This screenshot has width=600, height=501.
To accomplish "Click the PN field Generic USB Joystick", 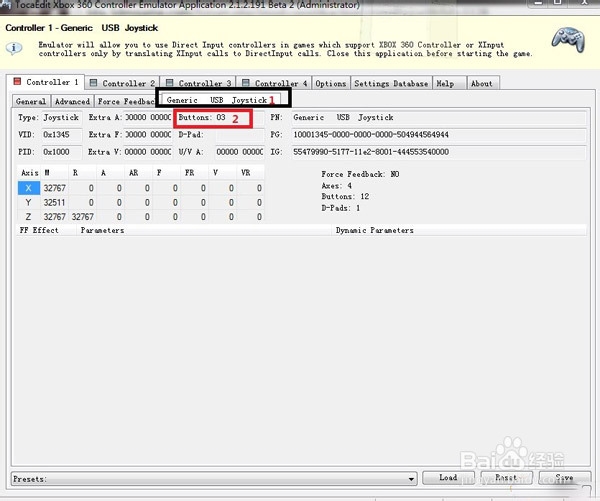I will coord(439,117).
